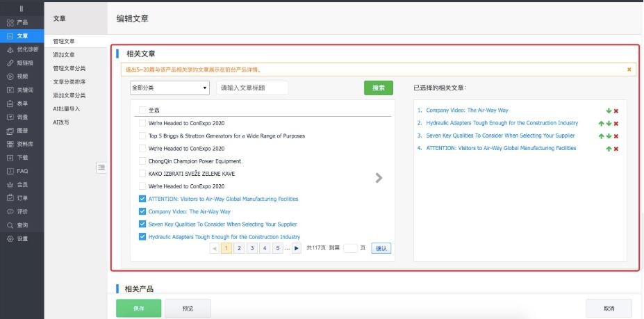Tick the 'ChongQin Champion Power Equipment' checkbox

click(142, 161)
